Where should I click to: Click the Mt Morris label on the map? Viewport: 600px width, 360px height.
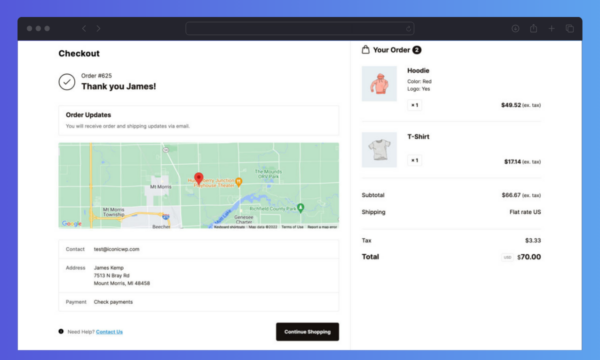pos(160,187)
